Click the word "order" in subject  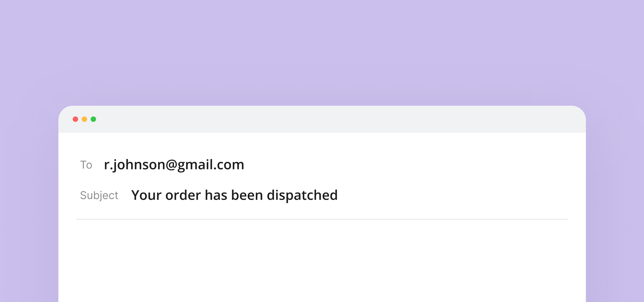click(x=183, y=195)
